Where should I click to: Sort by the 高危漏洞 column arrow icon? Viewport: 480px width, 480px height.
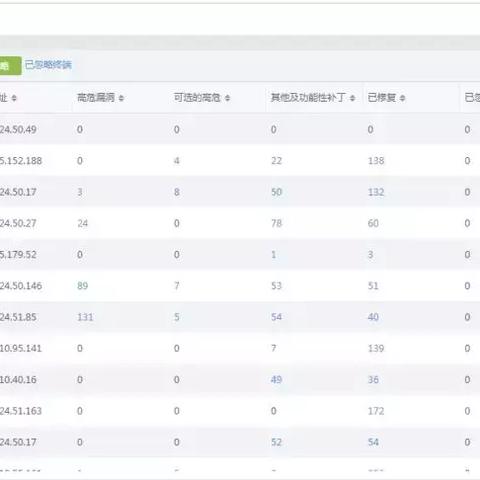click(x=121, y=98)
